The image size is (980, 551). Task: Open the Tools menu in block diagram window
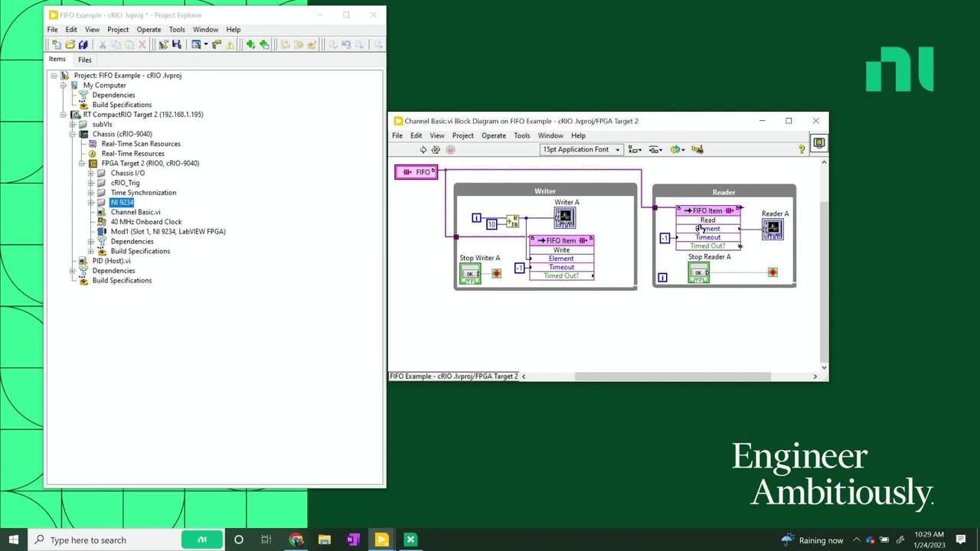tap(521, 135)
